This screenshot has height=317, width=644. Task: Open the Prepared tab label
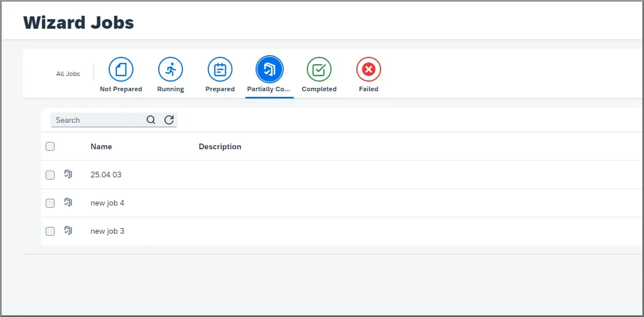[220, 89]
